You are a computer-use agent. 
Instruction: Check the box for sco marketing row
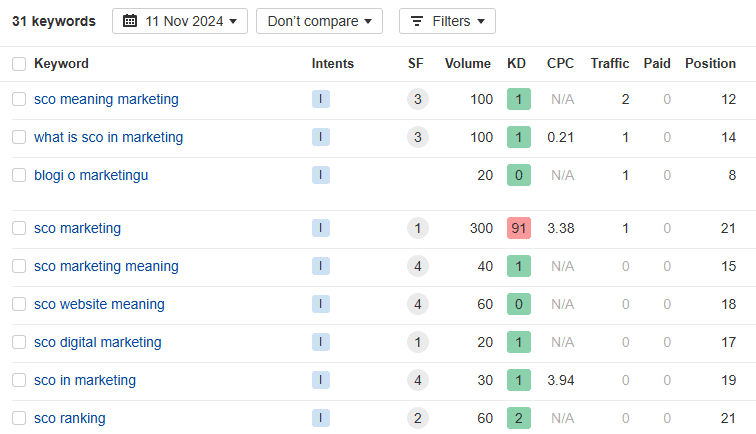pos(19,228)
